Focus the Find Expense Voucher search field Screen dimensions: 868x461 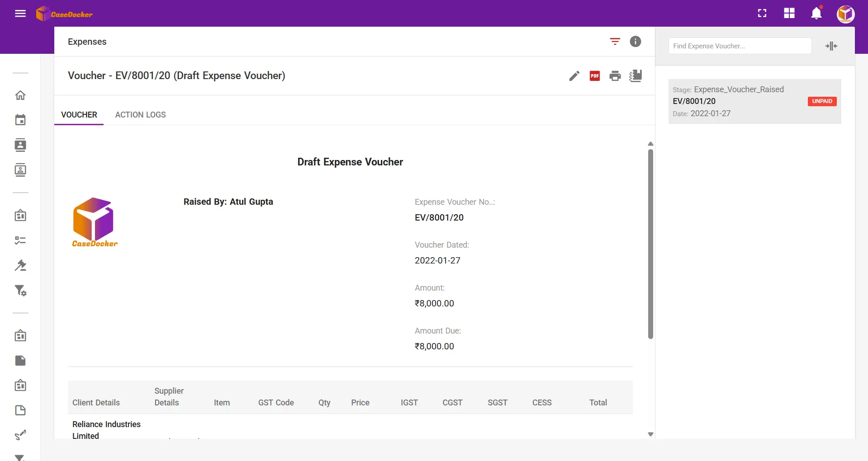click(740, 46)
